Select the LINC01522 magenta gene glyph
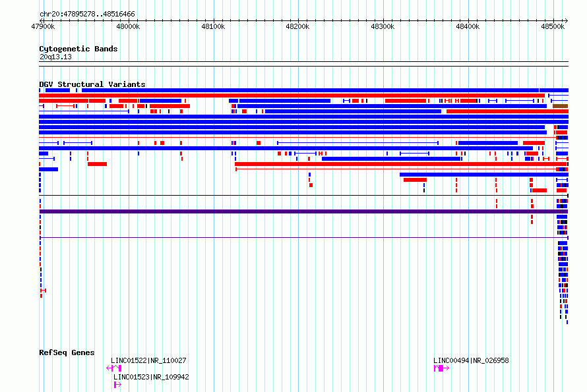The image size is (587, 392). pyautogui.click(x=114, y=368)
